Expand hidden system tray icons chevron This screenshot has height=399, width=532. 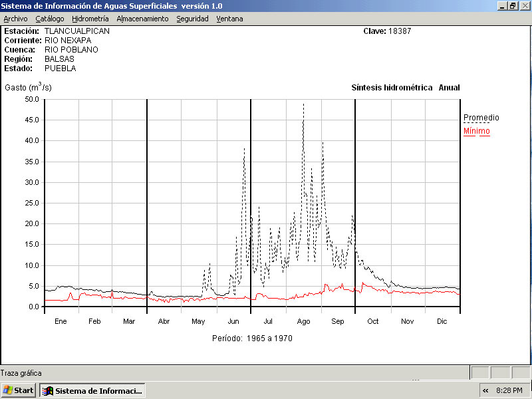pos(485,390)
